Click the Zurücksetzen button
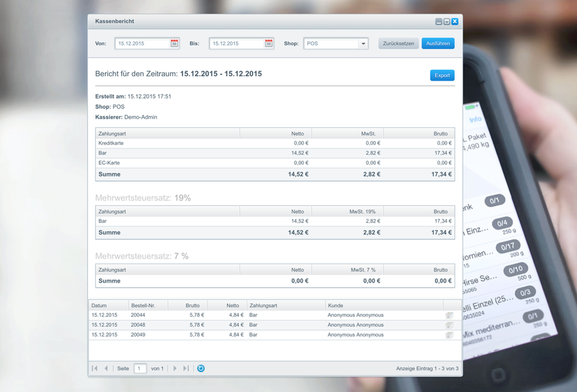This screenshot has width=577, height=392. point(398,43)
